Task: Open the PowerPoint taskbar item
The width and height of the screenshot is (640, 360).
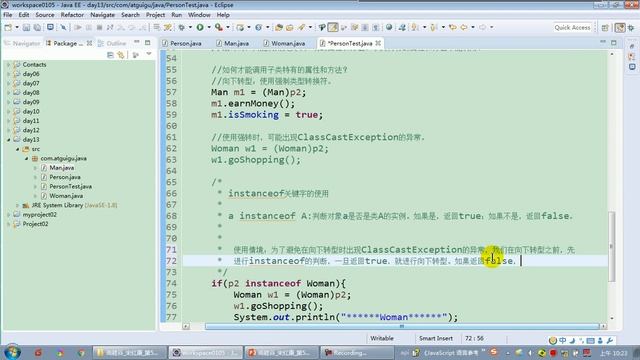Action: 282,352
